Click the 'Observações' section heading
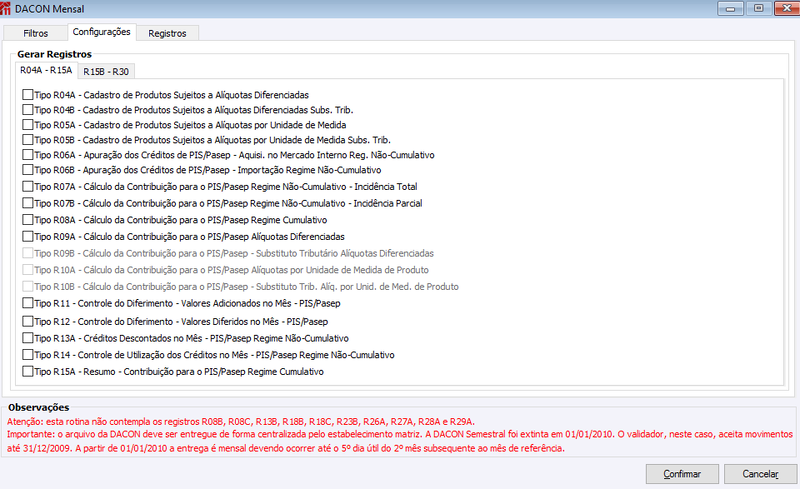This screenshot has width=800, height=489. pyautogui.click(x=39, y=407)
